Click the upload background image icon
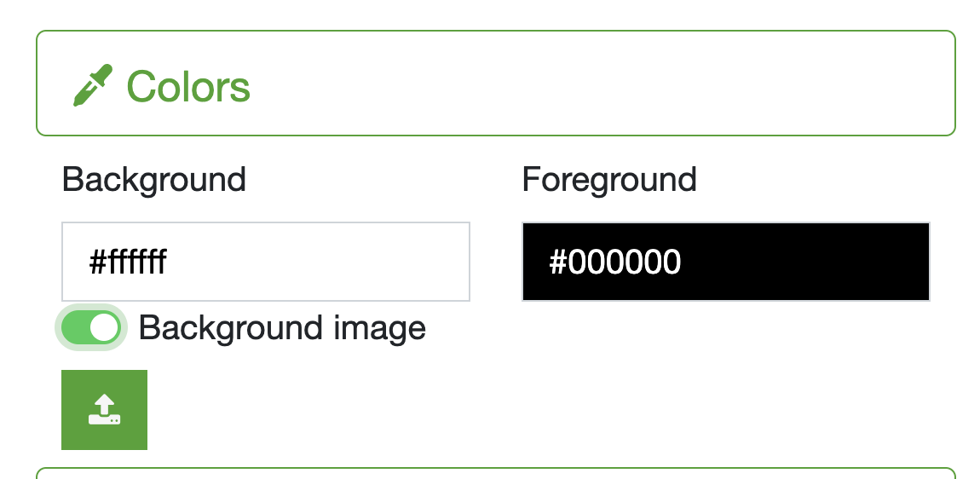Viewport: 980px width, 479px height. pos(104,409)
